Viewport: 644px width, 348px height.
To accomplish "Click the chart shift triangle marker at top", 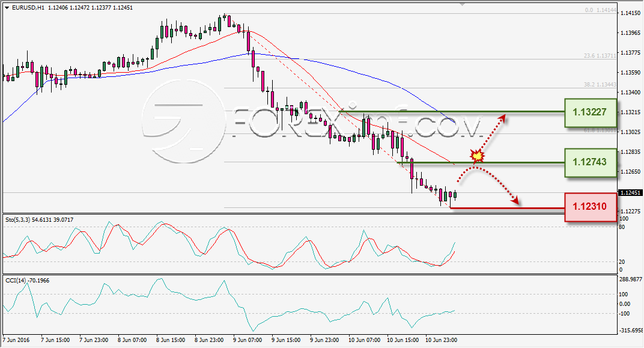I will point(463,5).
